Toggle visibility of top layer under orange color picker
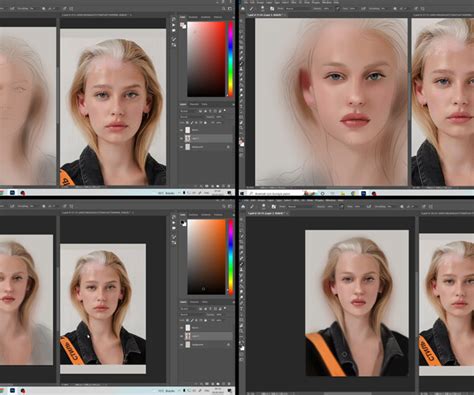474x395 pixels. tap(182, 328)
